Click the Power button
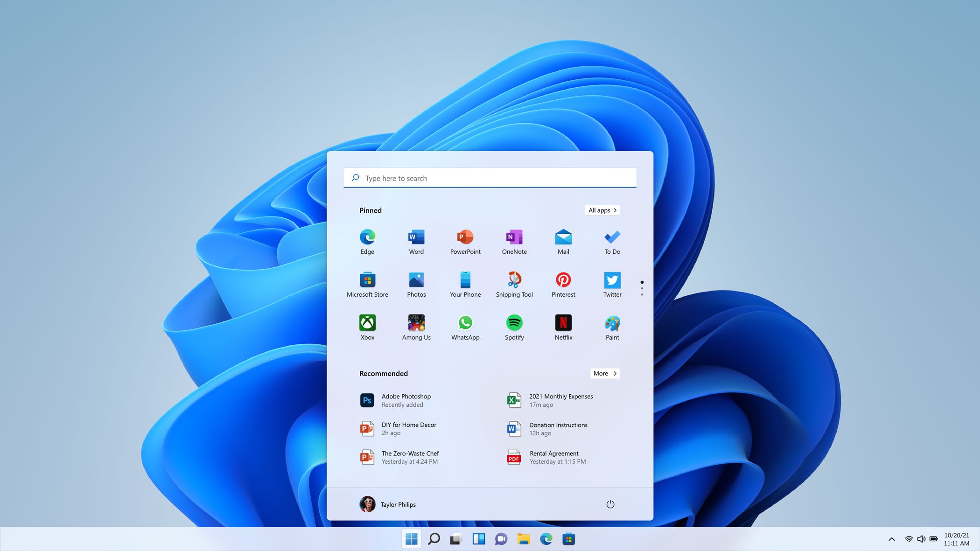The width and height of the screenshot is (980, 551). pyautogui.click(x=610, y=504)
